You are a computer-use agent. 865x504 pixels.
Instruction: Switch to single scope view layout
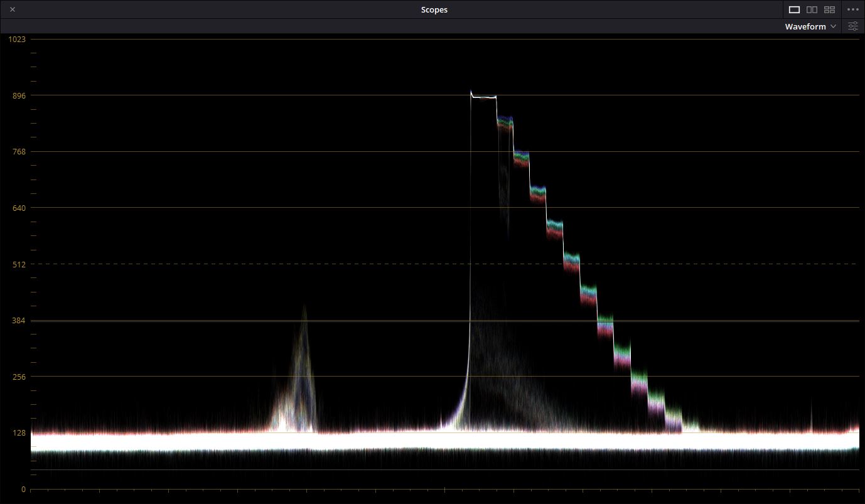click(x=794, y=9)
